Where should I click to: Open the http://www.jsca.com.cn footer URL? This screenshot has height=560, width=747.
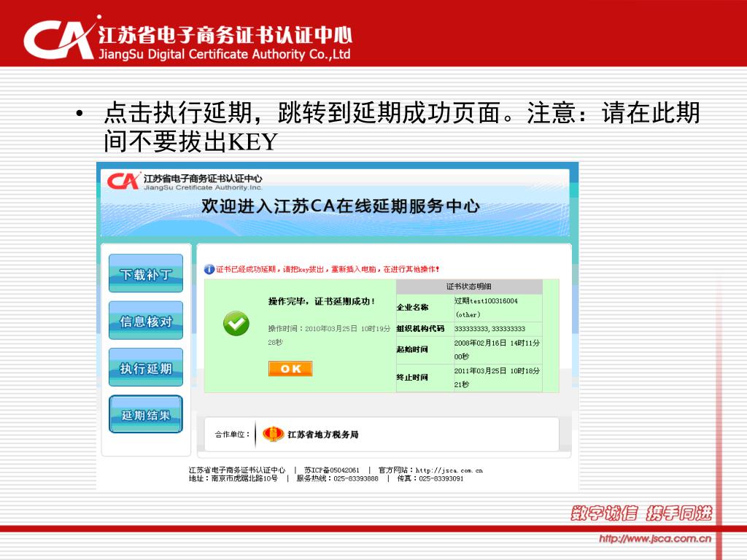[x=655, y=539]
